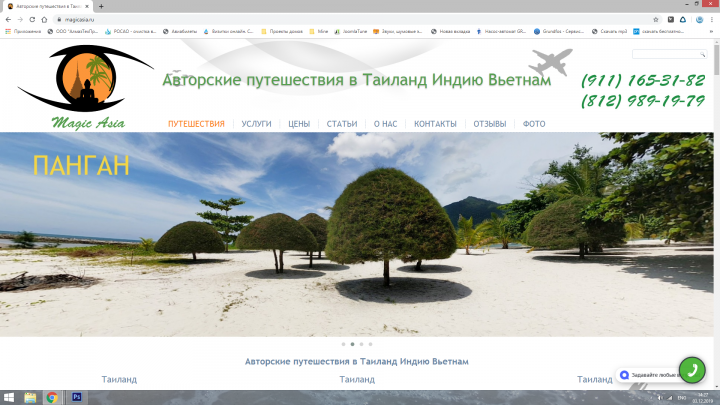Click the volume speaker tray icon
The image size is (720, 405).
(x=660, y=398)
